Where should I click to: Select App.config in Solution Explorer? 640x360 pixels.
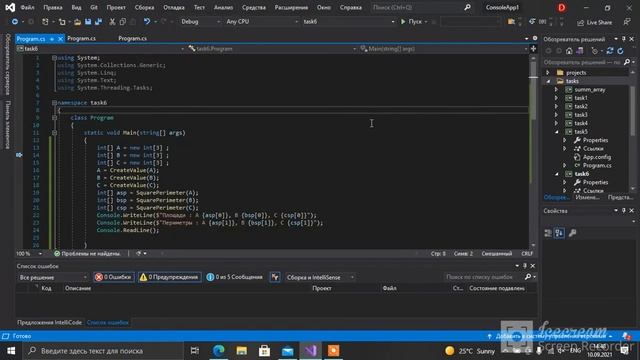(x=597, y=157)
